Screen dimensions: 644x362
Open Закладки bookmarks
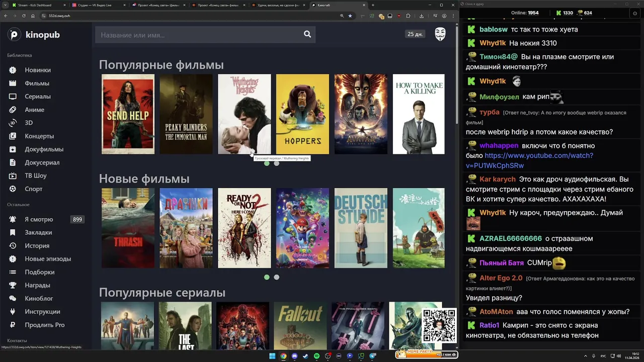click(38, 232)
